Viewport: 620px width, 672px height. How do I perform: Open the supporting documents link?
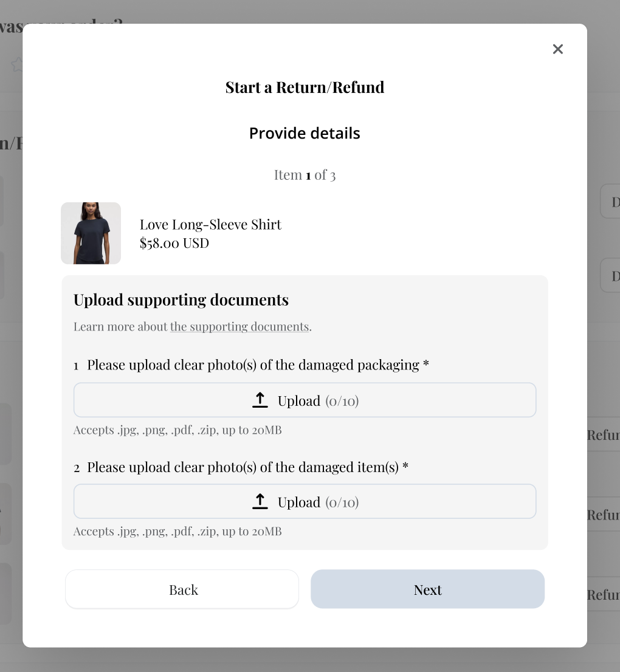tap(239, 327)
